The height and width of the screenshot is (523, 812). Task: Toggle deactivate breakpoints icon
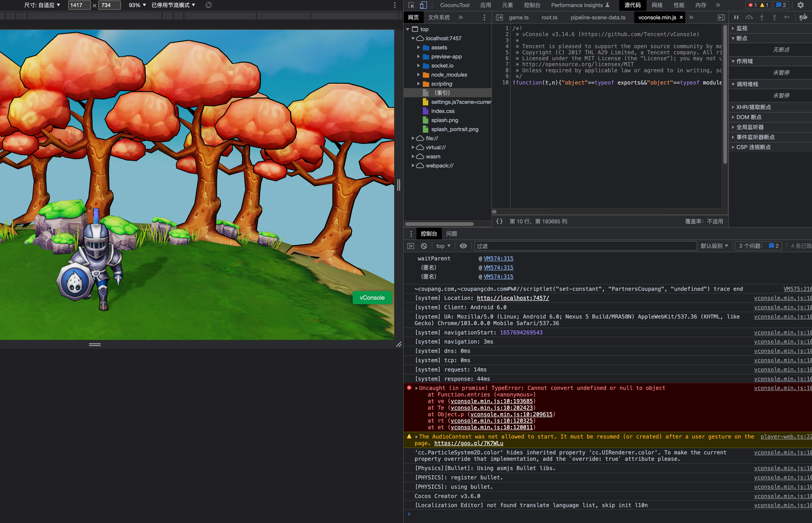click(x=803, y=17)
